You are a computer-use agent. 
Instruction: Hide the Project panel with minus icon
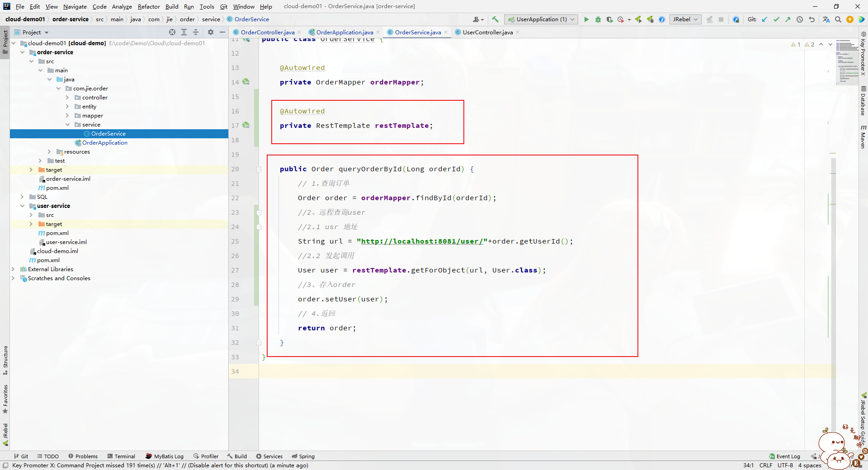(x=222, y=32)
